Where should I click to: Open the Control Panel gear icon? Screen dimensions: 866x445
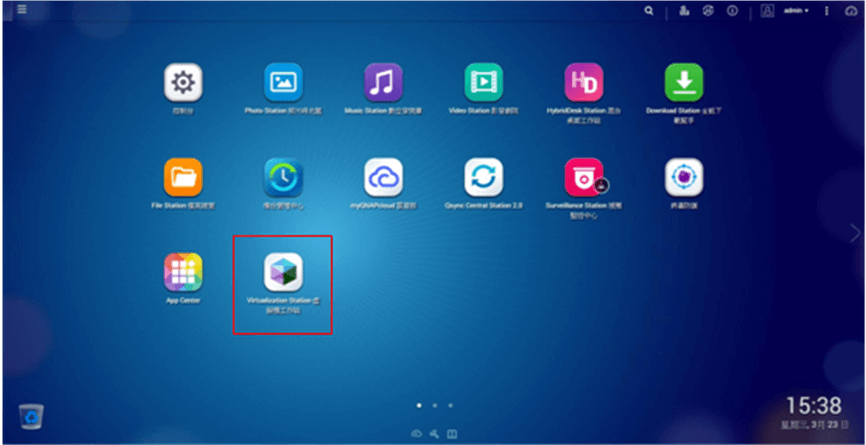click(x=183, y=81)
